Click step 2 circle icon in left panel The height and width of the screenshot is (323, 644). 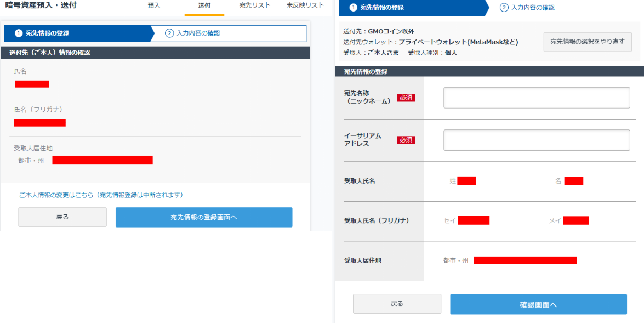[169, 33]
